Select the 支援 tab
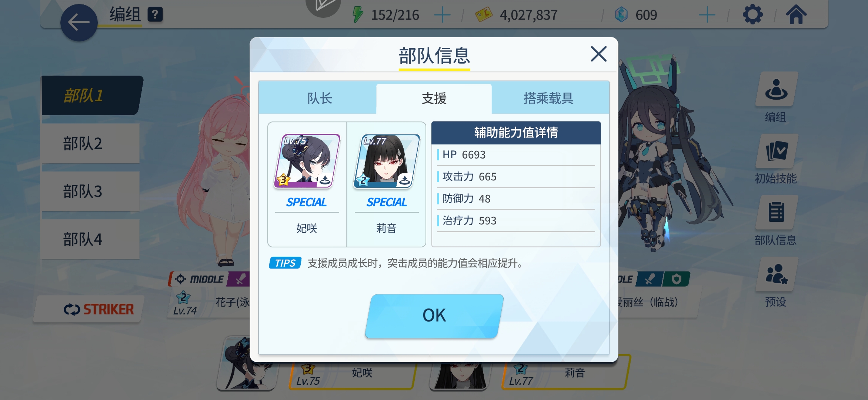This screenshot has height=400, width=868. (434, 99)
